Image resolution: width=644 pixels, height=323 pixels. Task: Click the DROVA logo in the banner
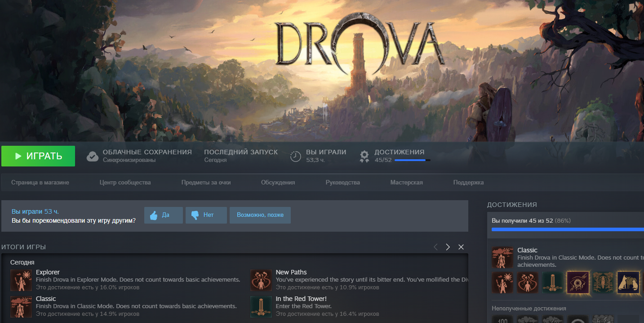360,43
